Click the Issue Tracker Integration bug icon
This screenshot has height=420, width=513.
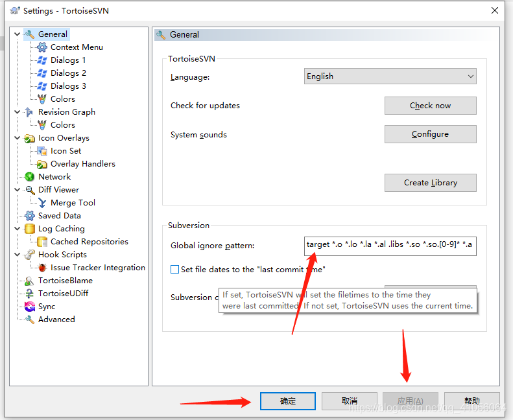[42, 268]
